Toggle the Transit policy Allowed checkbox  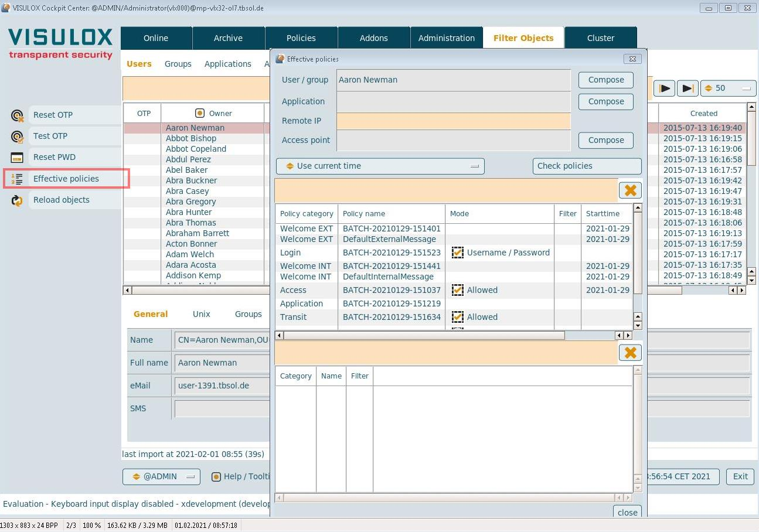click(457, 317)
